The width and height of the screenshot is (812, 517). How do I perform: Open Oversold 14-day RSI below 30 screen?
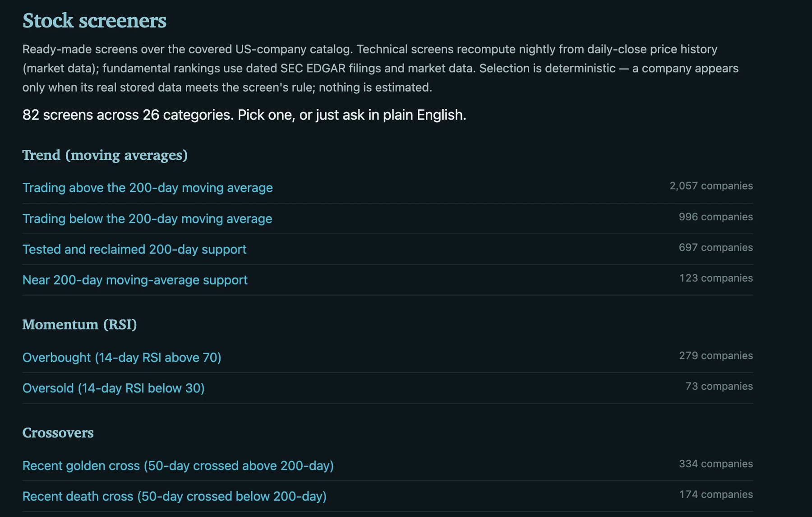(114, 388)
